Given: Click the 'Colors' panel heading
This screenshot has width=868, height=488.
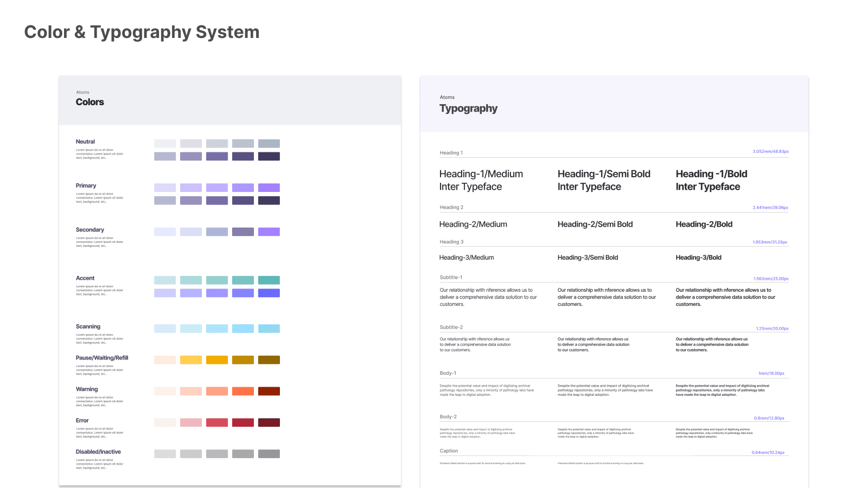Looking at the screenshot, I should (90, 102).
